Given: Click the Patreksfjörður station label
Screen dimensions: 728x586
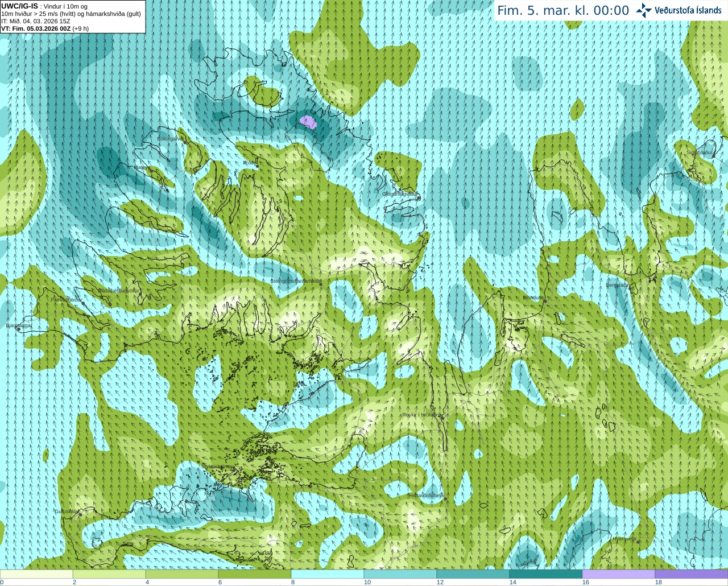Looking at the screenshot, I should tap(67, 299).
